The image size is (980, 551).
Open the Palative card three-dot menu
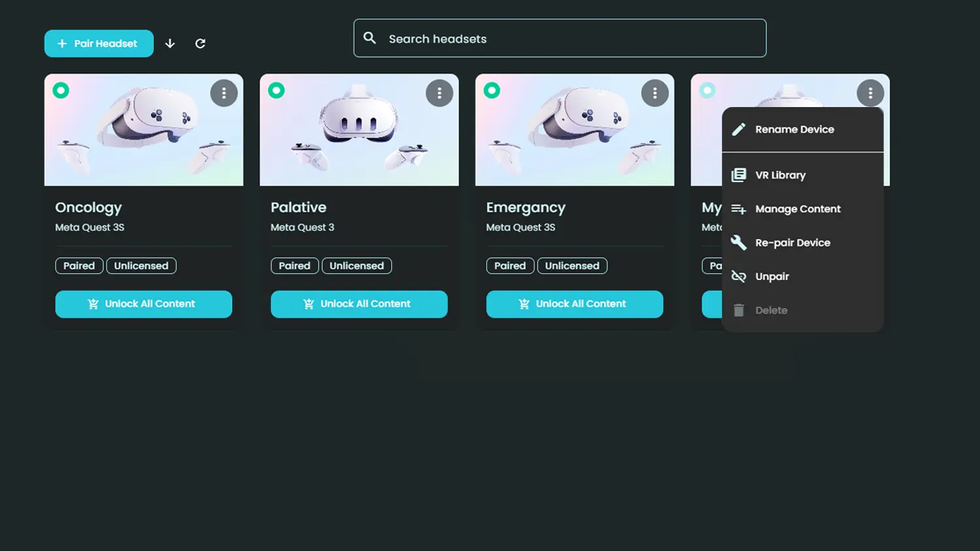[439, 93]
